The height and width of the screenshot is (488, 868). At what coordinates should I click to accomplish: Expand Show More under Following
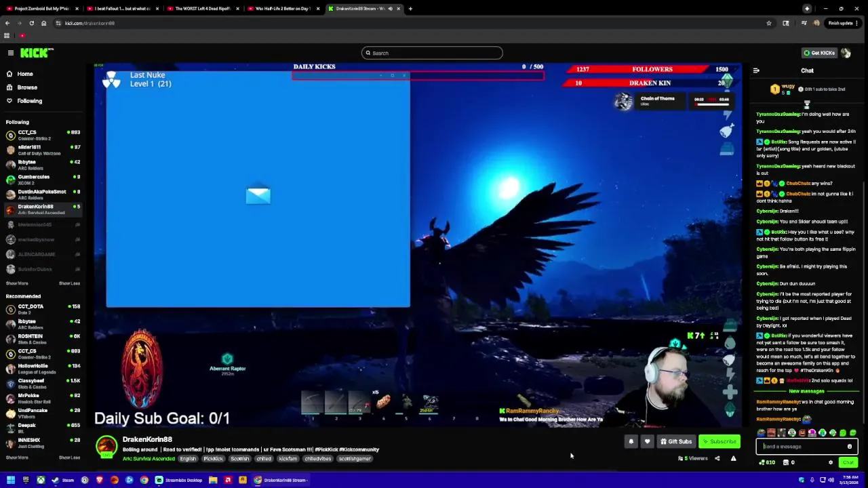click(x=17, y=283)
